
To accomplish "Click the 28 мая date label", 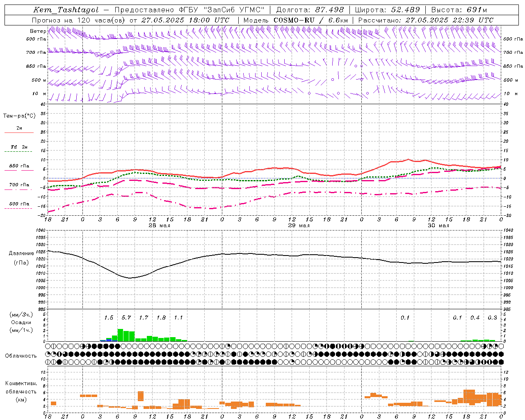I will pos(159,226).
